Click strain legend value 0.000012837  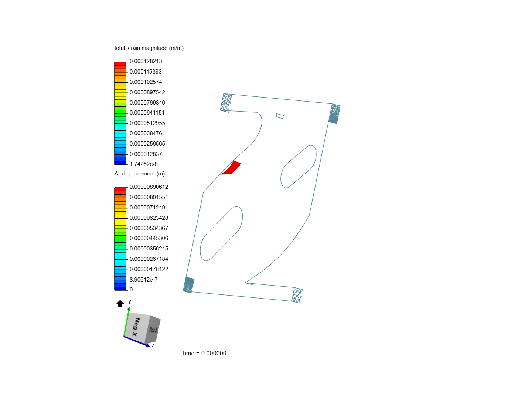[146, 154]
